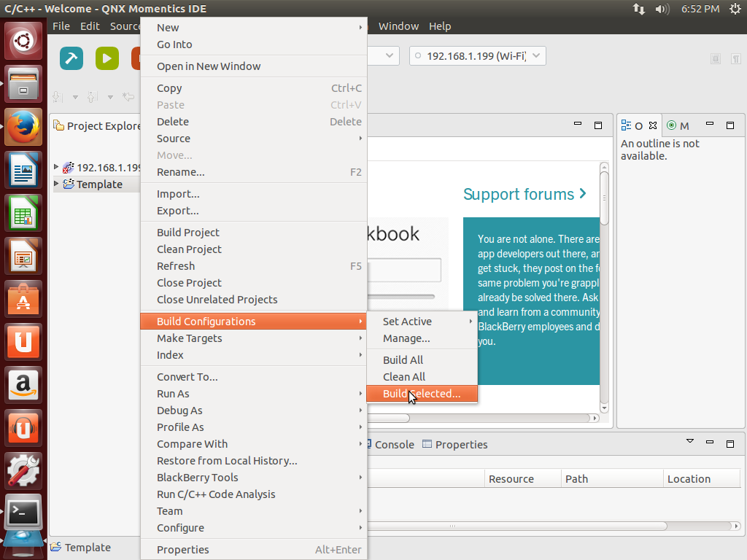Expand the Template project tree node
This screenshot has width=747, height=560.
click(x=56, y=183)
